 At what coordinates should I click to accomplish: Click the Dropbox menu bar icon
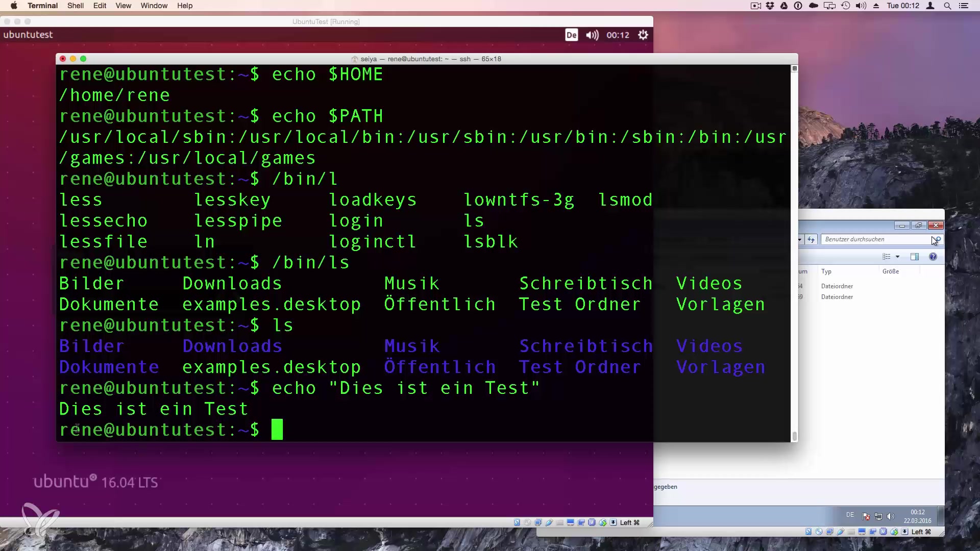[x=770, y=6]
